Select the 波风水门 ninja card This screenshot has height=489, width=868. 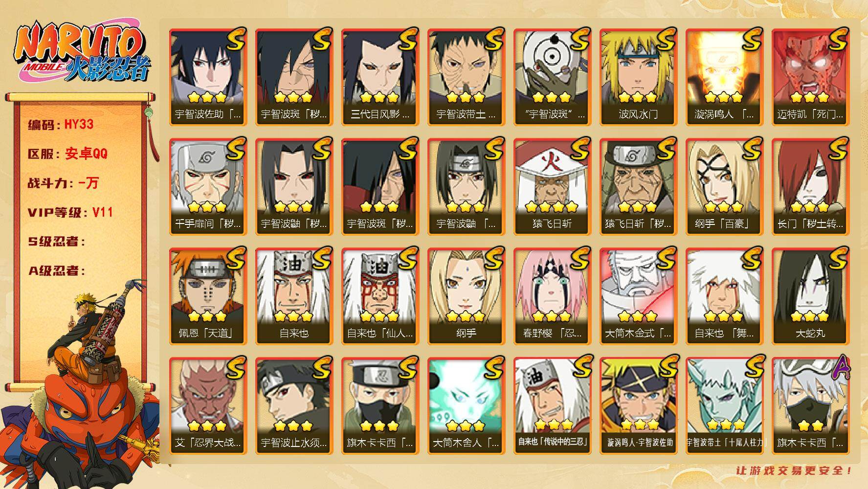click(x=638, y=77)
